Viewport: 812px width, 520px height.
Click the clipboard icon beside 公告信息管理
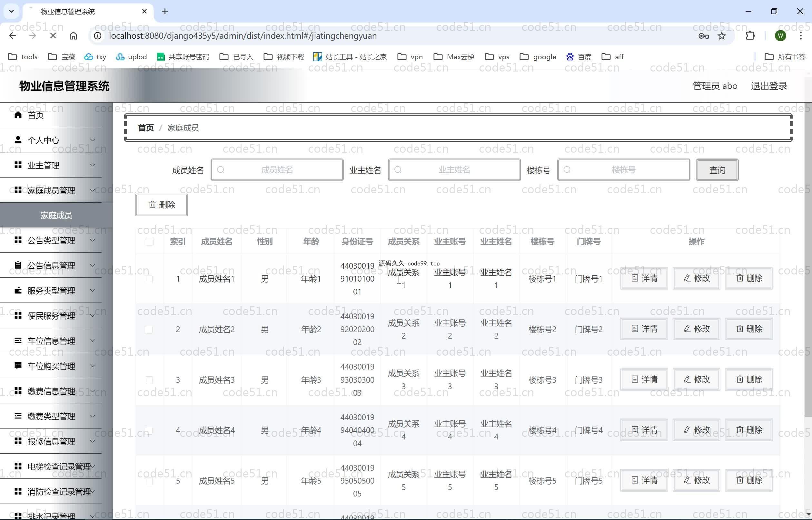pyautogui.click(x=18, y=265)
